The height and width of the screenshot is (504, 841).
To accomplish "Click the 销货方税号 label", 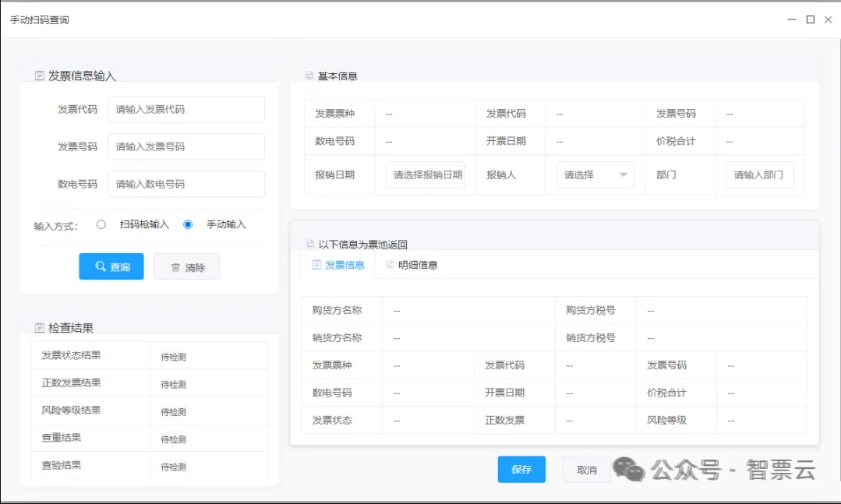I will pos(591,338).
